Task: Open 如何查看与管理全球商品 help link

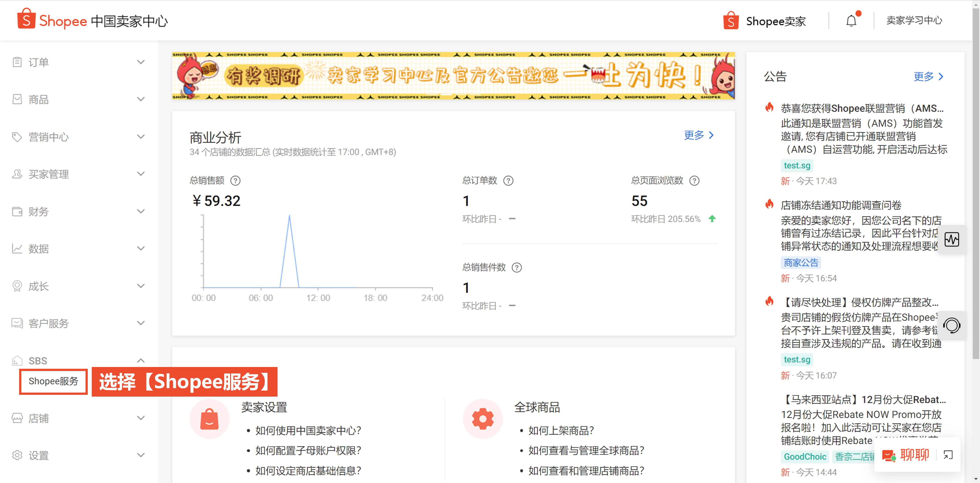Action: point(586,450)
